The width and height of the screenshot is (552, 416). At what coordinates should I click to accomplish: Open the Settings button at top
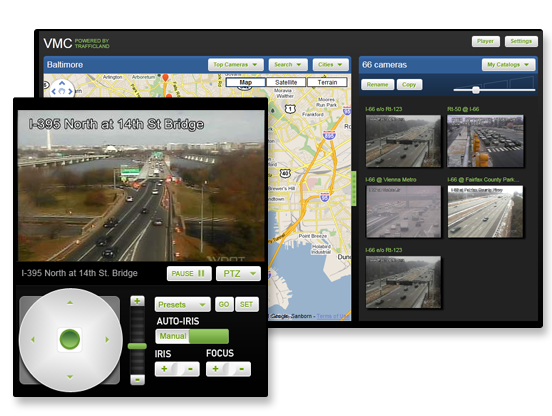pos(521,41)
